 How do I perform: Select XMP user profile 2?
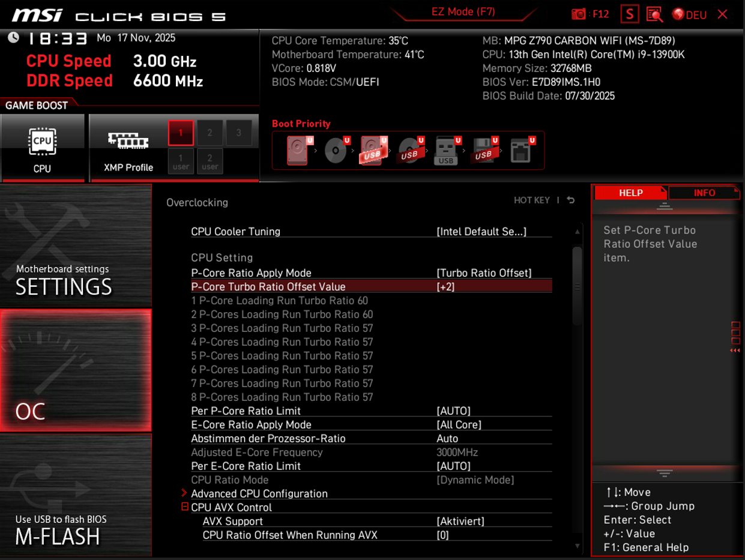point(210,161)
